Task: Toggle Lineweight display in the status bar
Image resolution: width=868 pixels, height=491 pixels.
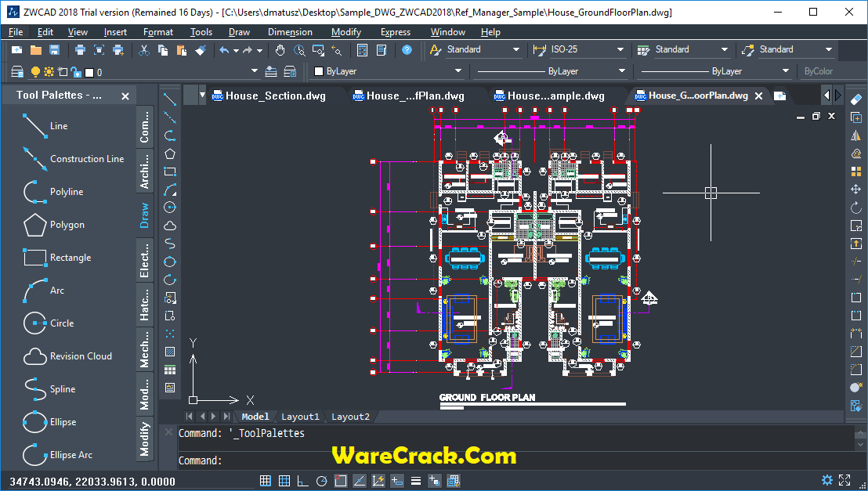Action: pyautogui.click(x=416, y=481)
